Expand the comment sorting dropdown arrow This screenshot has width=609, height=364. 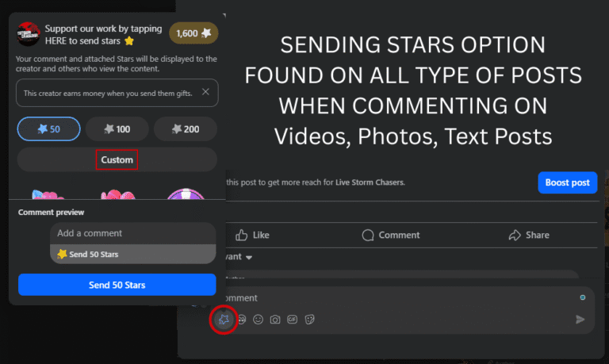pos(249,258)
